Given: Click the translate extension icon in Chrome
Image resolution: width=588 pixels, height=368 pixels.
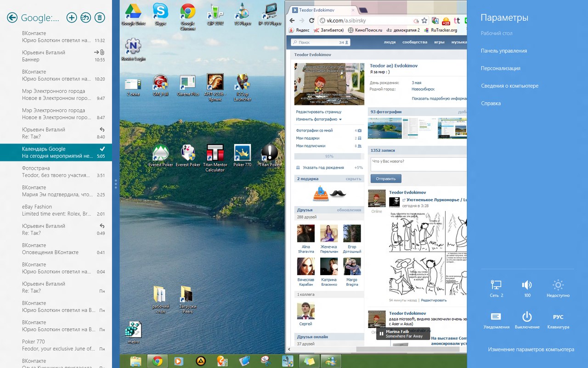Looking at the screenshot, I should click(x=435, y=21).
